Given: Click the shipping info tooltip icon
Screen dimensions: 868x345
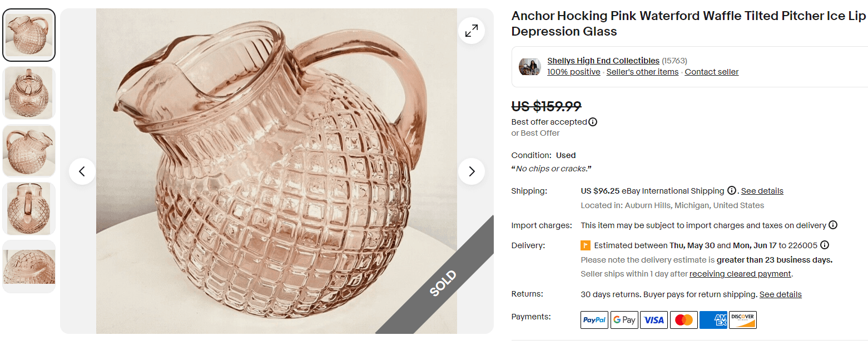Looking at the screenshot, I should (732, 190).
